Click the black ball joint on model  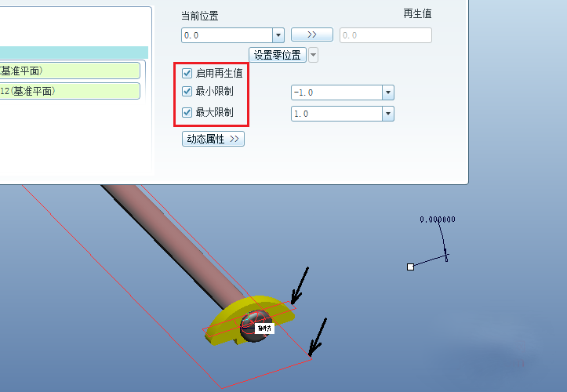click(x=256, y=325)
